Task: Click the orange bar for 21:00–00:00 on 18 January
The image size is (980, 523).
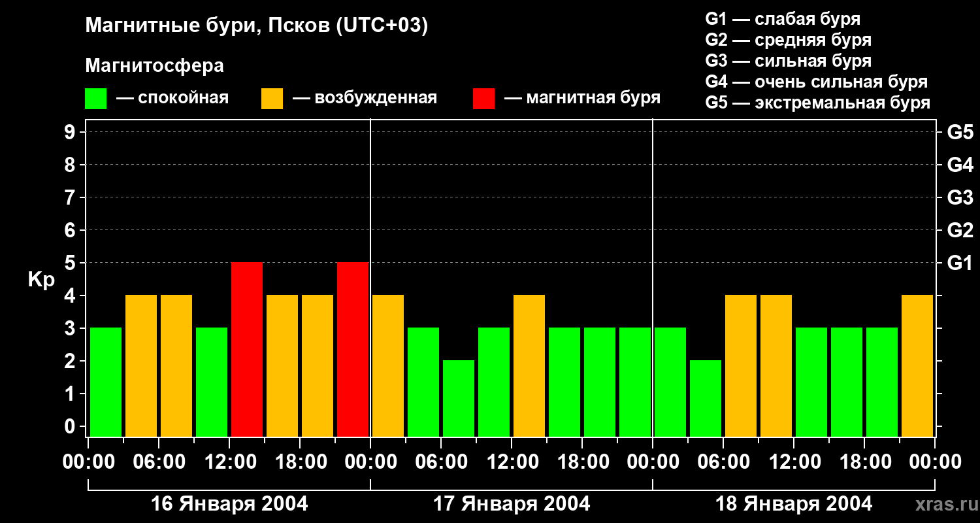Action: coord(917,365)
